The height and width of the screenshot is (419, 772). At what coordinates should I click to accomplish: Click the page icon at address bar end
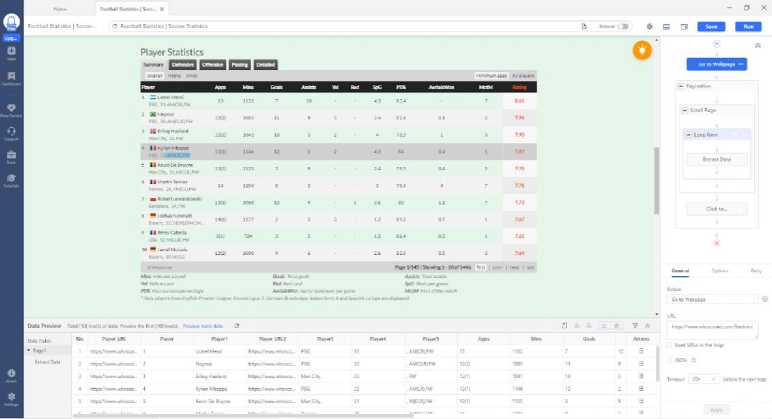584,26
